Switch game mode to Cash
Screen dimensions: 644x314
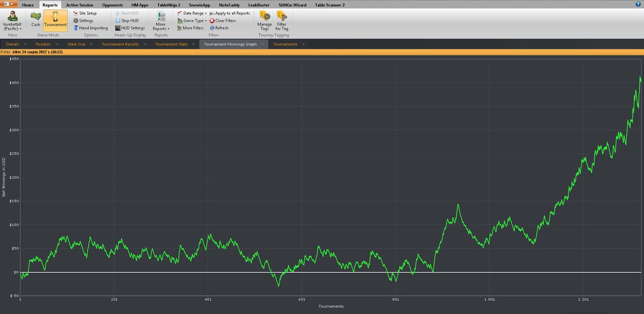coord(36,20)
